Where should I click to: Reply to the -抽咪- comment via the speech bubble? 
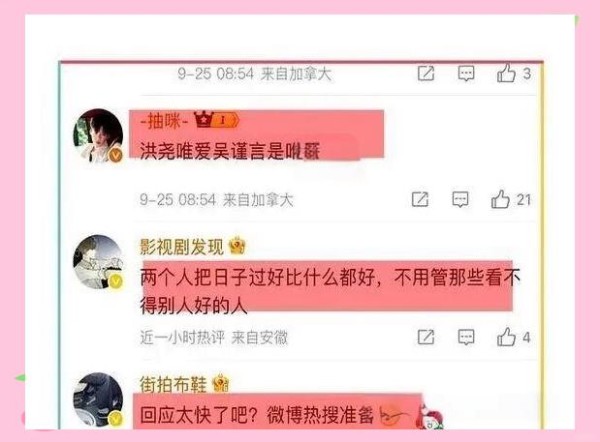pos(460,199)
